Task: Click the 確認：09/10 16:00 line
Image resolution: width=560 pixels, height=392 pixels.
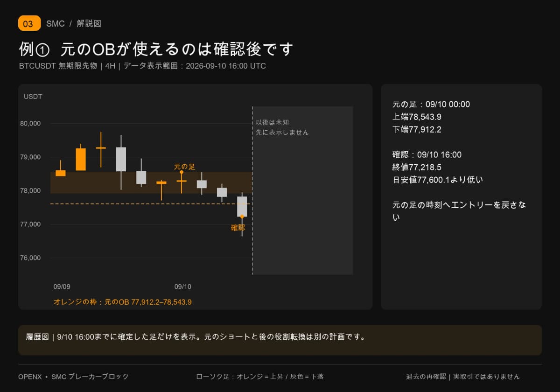Action: click(427, 155)
